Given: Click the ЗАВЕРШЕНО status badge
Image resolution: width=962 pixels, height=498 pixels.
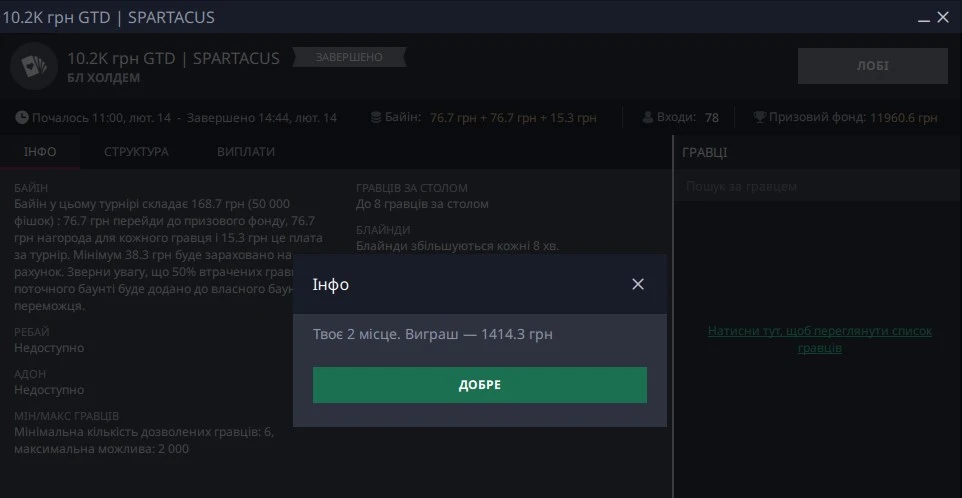Looking at the screenshot, I should [348, 57].
